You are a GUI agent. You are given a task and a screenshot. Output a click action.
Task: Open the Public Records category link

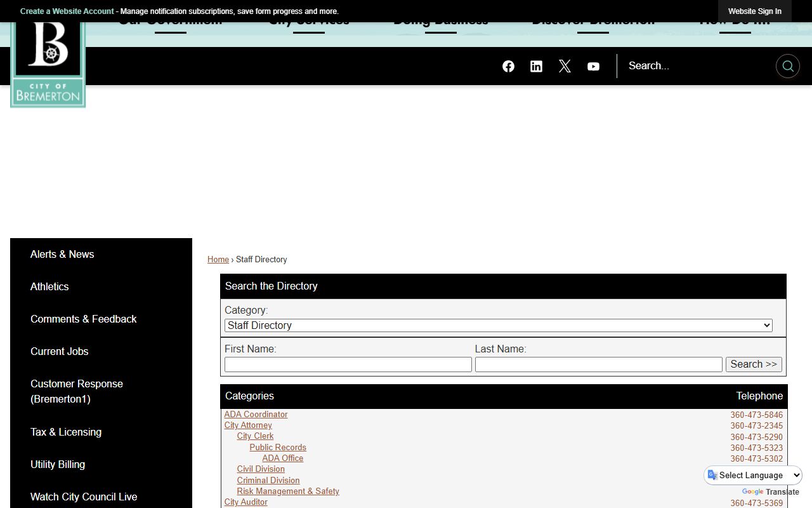[278, 448]
